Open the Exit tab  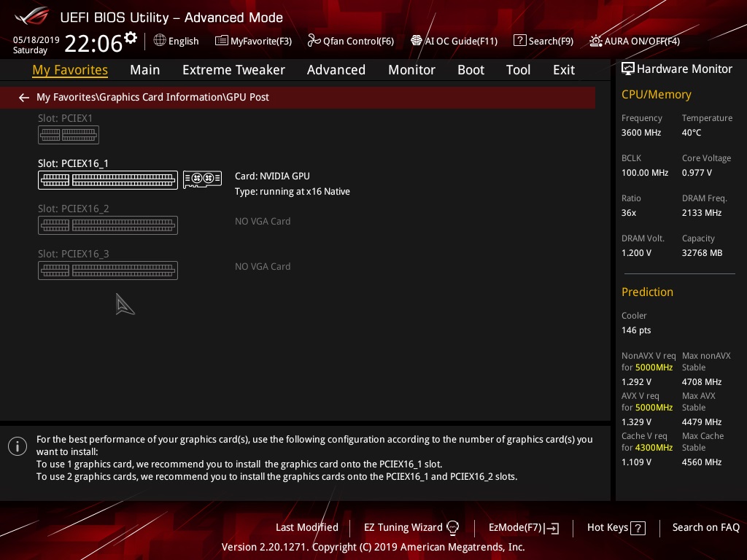[x=564, y=70]
